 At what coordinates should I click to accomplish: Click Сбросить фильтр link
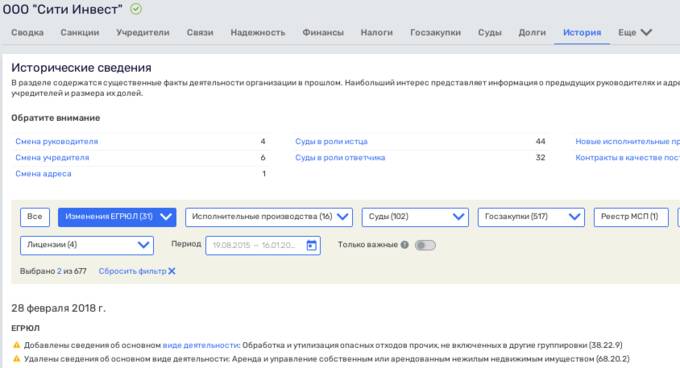coord(132,271)
